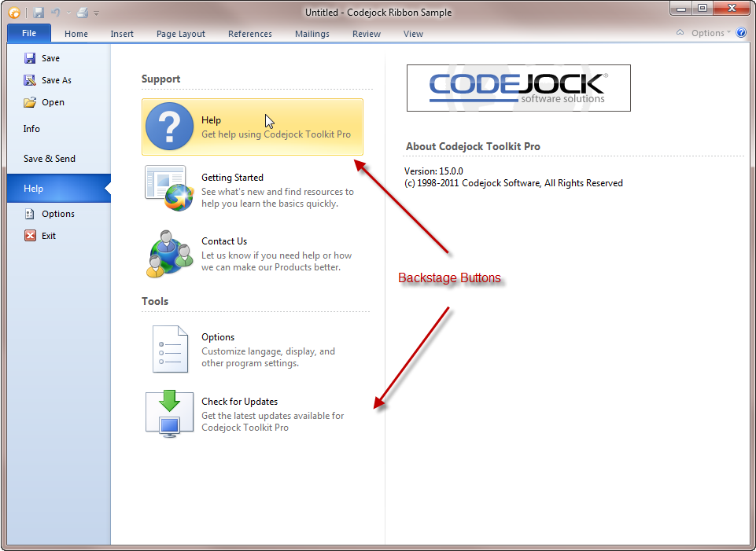Screen dimensions: 756x551
Task: Expand the Undo history dropdown arrow
Action: click(68, 13)
